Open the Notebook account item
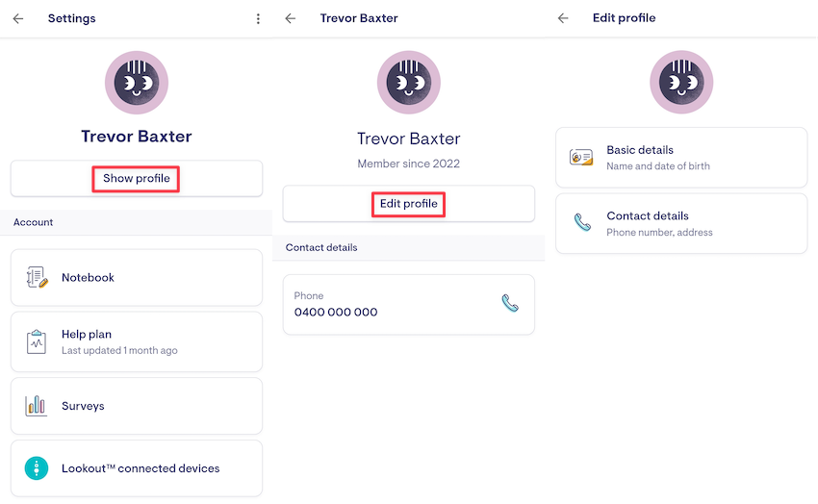 tap(137, 278)
